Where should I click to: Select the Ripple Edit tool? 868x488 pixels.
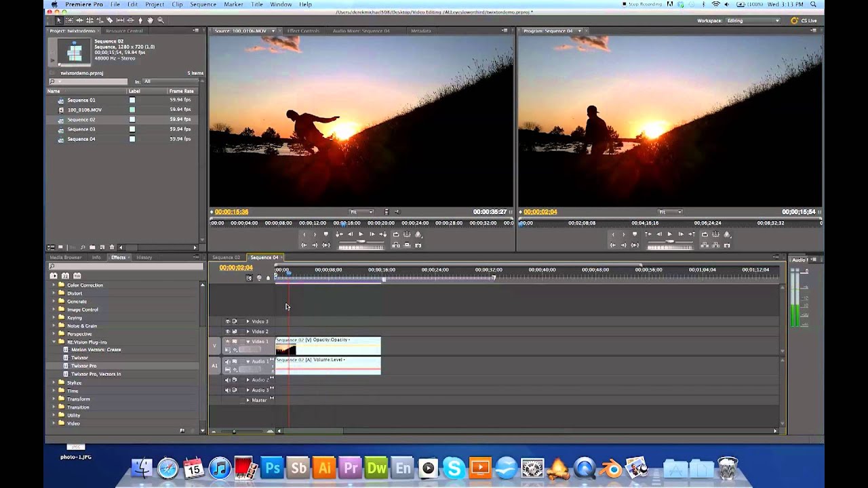[x=79, y=20]
